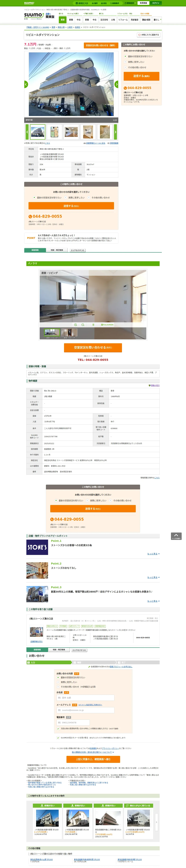Move the thumbnail strip backward
186x868 pixels.
pos(27,132)
